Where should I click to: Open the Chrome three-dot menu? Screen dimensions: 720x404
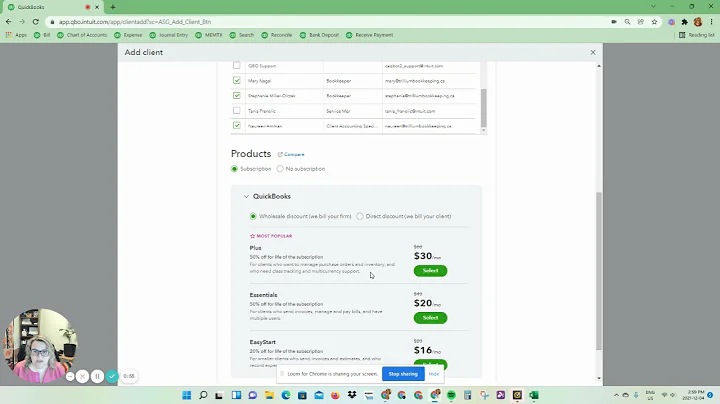click(x=711, y=22)
